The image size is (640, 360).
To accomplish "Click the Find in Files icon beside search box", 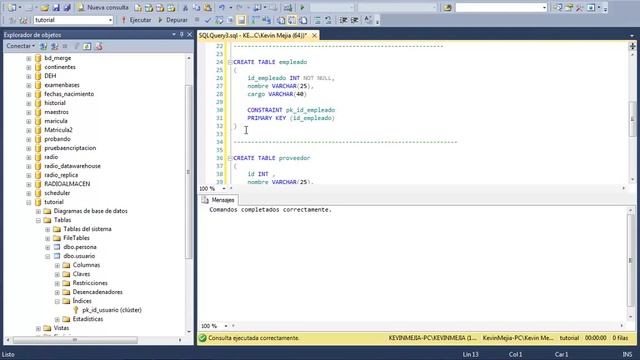I will 447,8.
